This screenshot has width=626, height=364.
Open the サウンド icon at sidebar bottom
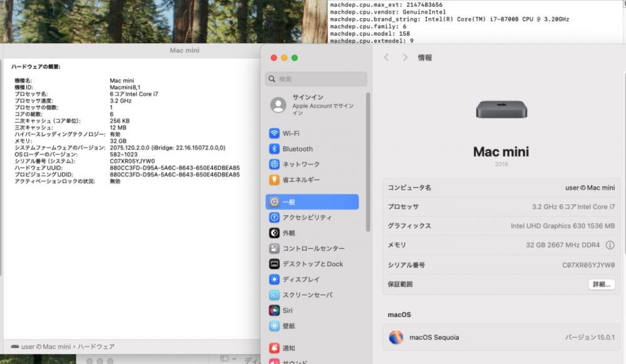point(274,361)
